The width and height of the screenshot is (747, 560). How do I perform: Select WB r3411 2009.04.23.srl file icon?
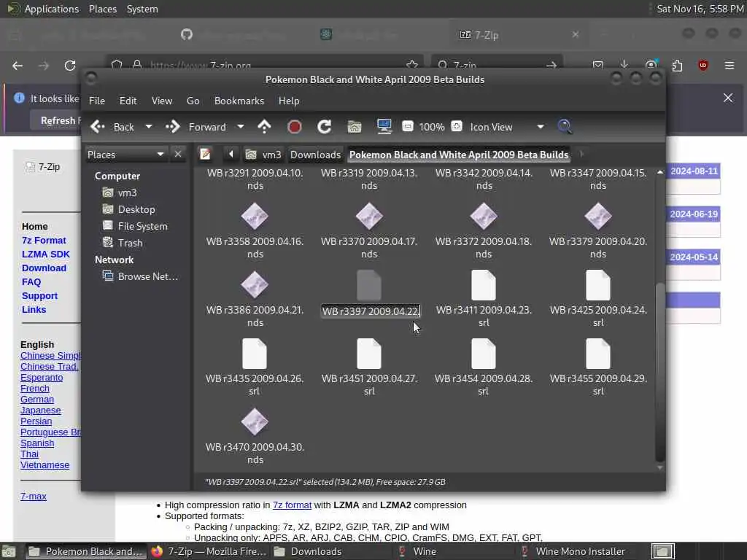[484, 285]
